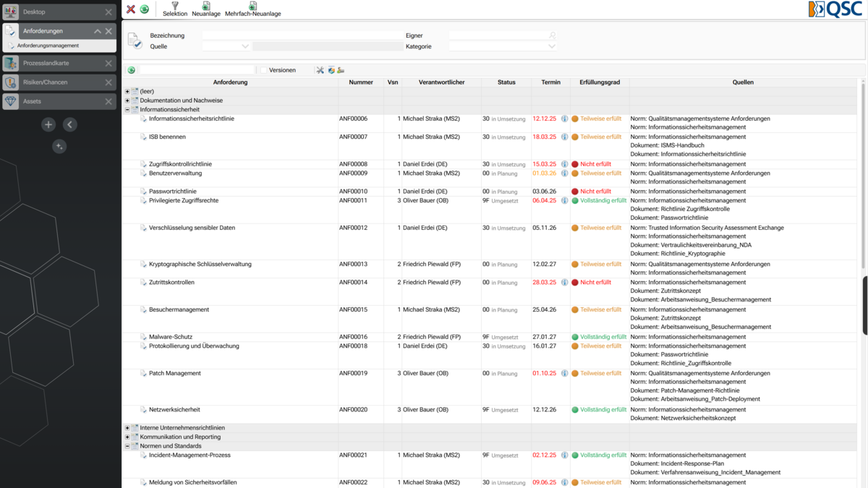Click the Eigner person lookup icon
This screenshot has width=868, height=488.
pos(553,35)
